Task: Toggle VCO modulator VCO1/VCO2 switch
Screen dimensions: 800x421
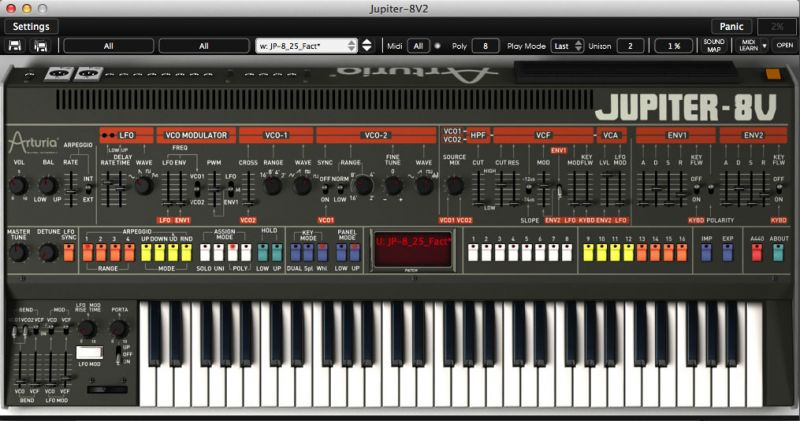Action: point(197,189)
